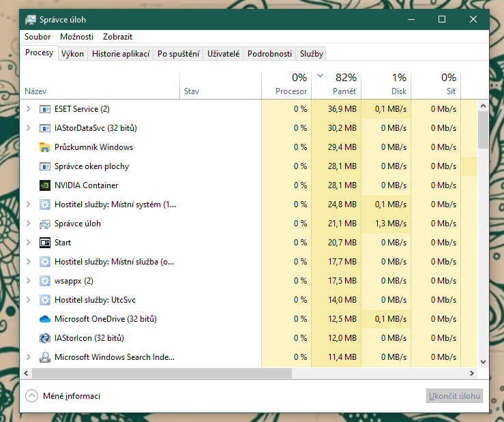Expand Hostitel služby: Místní systém group
504x422 pixels.
pyautogui.click(x=28, y=205)
